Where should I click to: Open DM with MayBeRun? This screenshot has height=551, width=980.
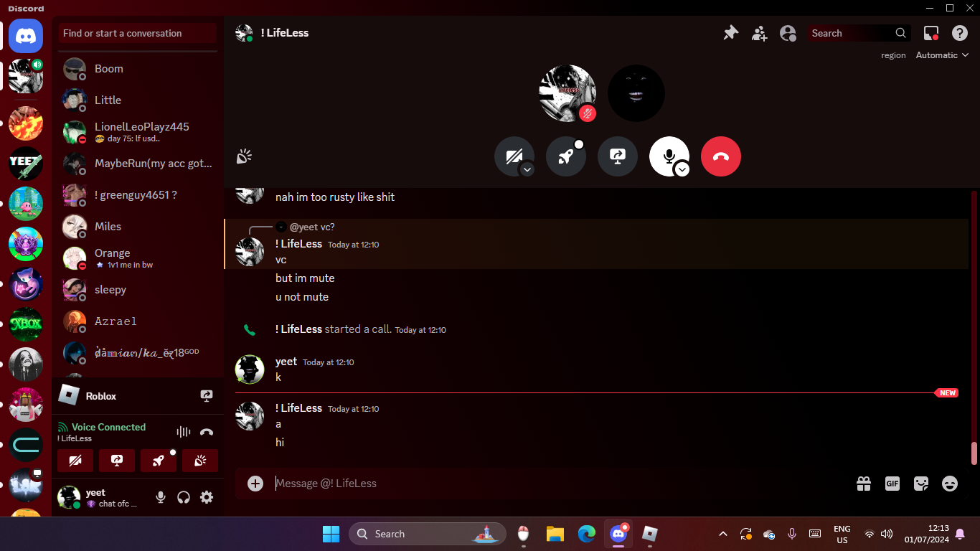(138, 164)
